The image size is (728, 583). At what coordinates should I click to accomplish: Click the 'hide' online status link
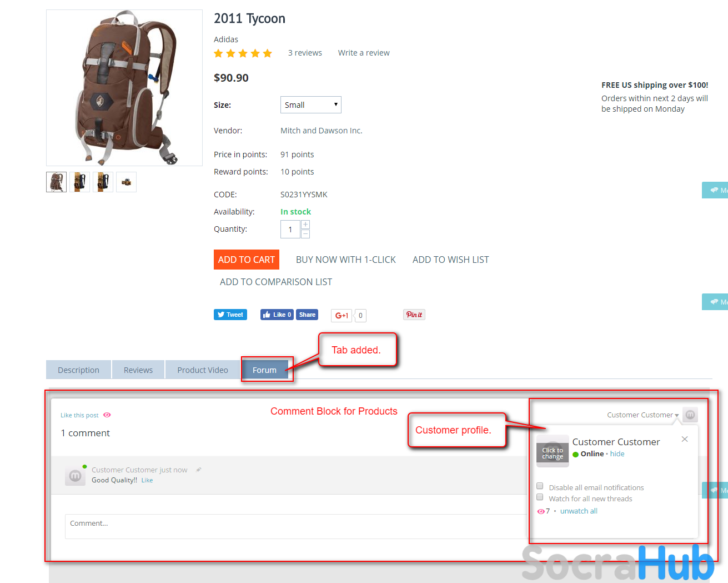click(617, 454)
